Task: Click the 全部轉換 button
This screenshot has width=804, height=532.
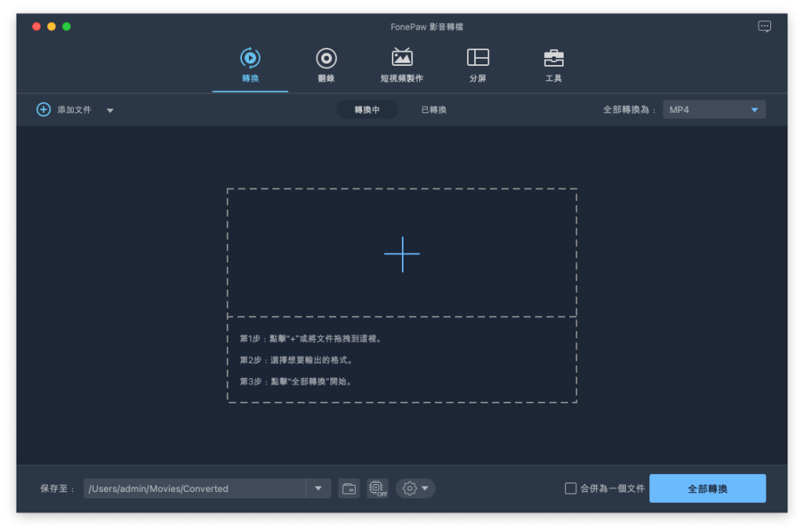Action: (x=707, y=488)
